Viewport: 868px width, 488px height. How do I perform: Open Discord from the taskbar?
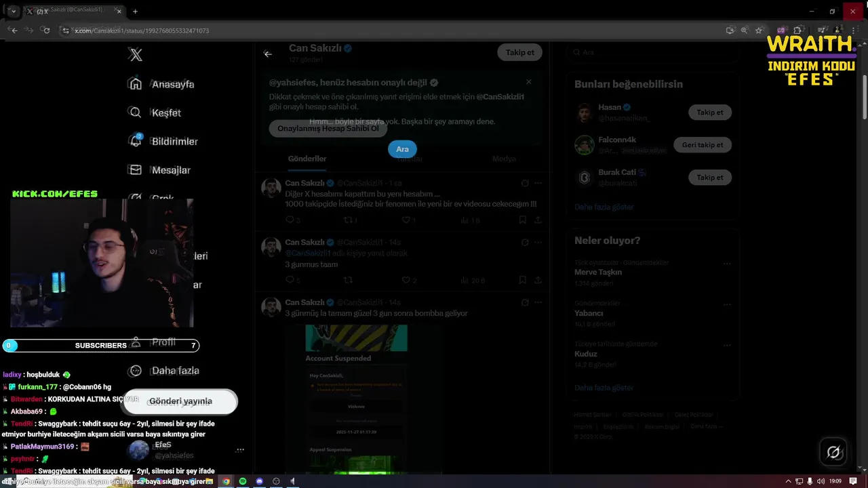point(259,481)
